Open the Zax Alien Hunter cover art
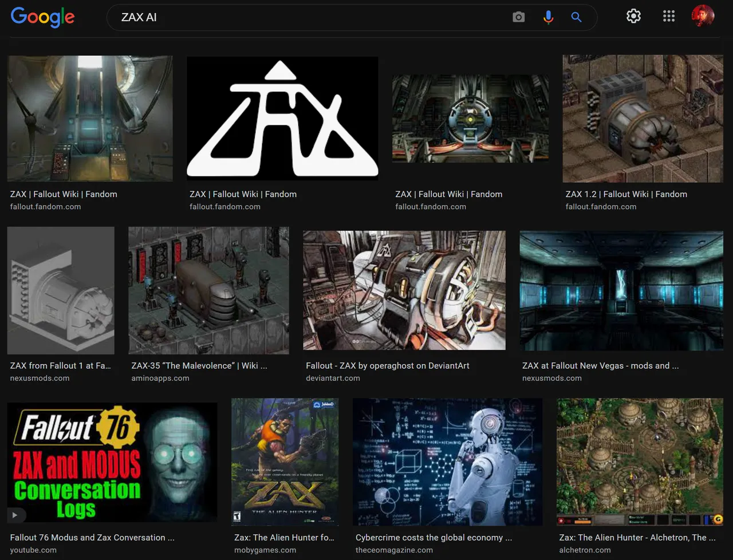 coord(285,462)
